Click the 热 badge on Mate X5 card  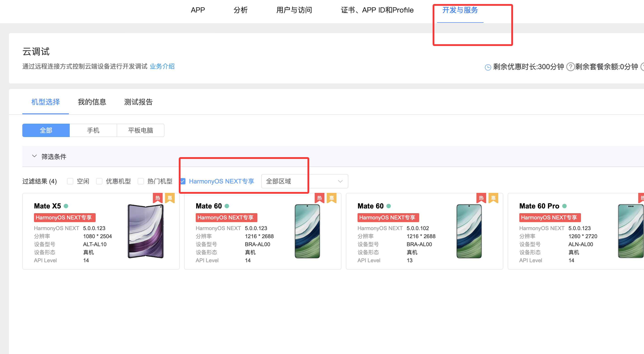pyautogui.click(x=158, y=198)
